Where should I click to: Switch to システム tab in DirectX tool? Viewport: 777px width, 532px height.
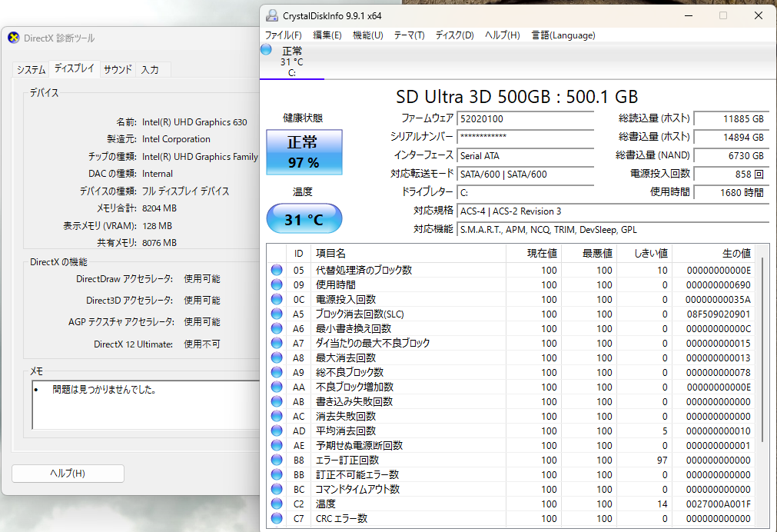coord(32,69)
